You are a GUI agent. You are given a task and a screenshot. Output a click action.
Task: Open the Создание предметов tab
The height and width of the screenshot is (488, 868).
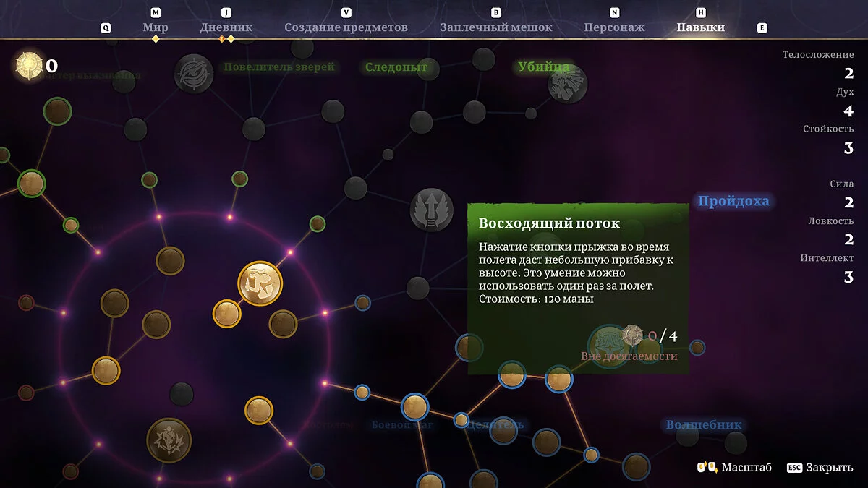[x=346, y=27]
